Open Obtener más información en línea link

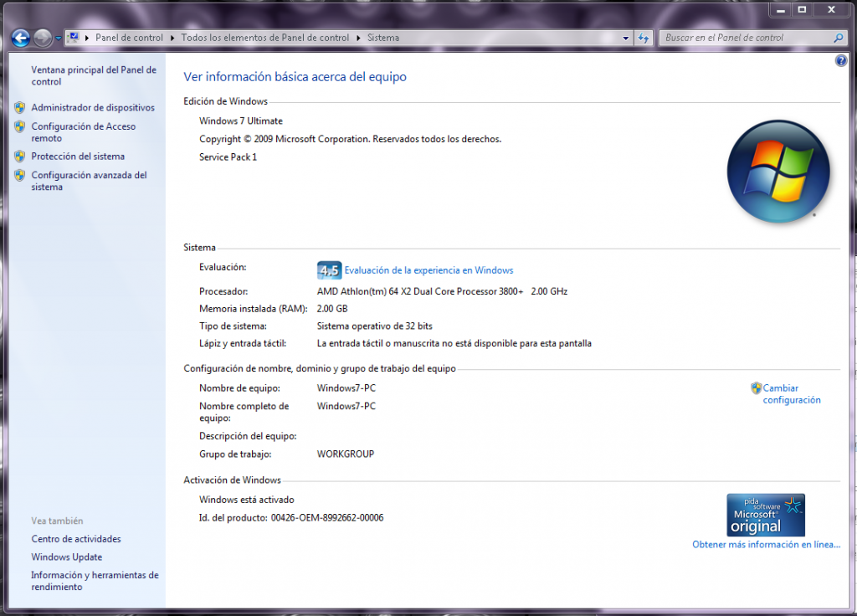tap(767, 544)
